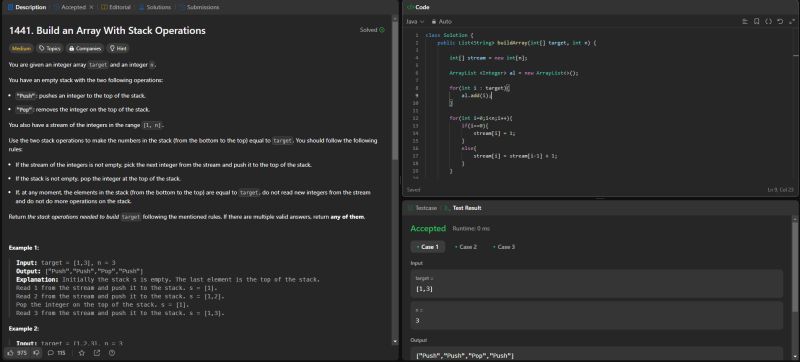Click the "Pop" operation bullet text
Viewport: 800px width, 362px height.
[83, 110]
